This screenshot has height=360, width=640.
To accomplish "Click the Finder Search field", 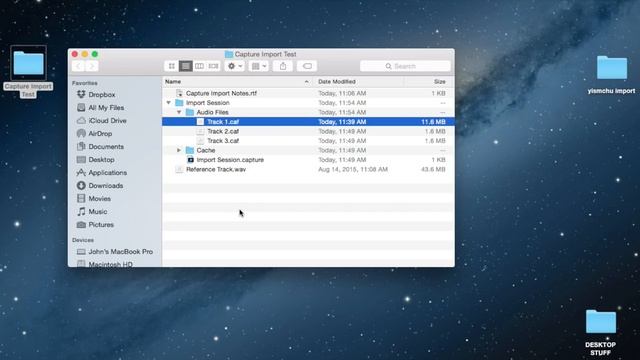I will click(x=405, y=66).
